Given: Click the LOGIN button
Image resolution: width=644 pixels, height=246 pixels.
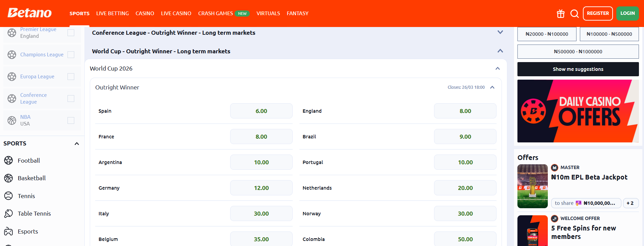Looking at the screenshot, I should point(627,13).
